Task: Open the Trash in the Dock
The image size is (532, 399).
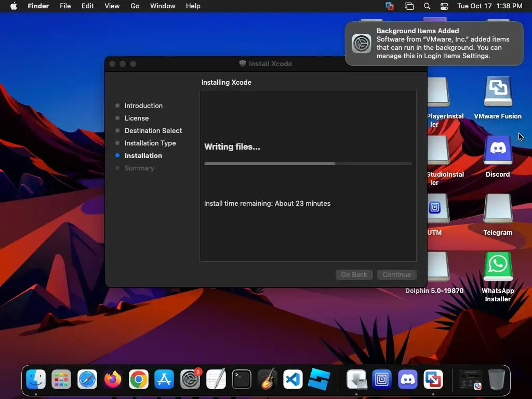Action: click(496, 379)
